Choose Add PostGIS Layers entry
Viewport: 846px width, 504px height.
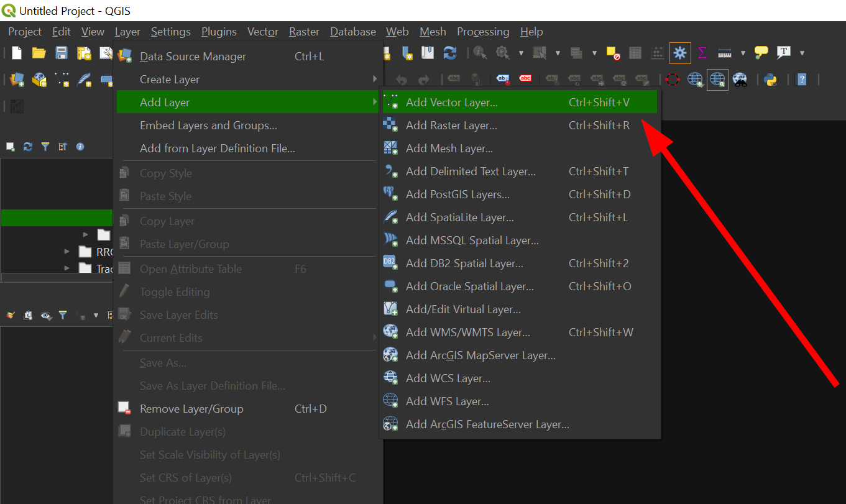click(x=518, y=194)
